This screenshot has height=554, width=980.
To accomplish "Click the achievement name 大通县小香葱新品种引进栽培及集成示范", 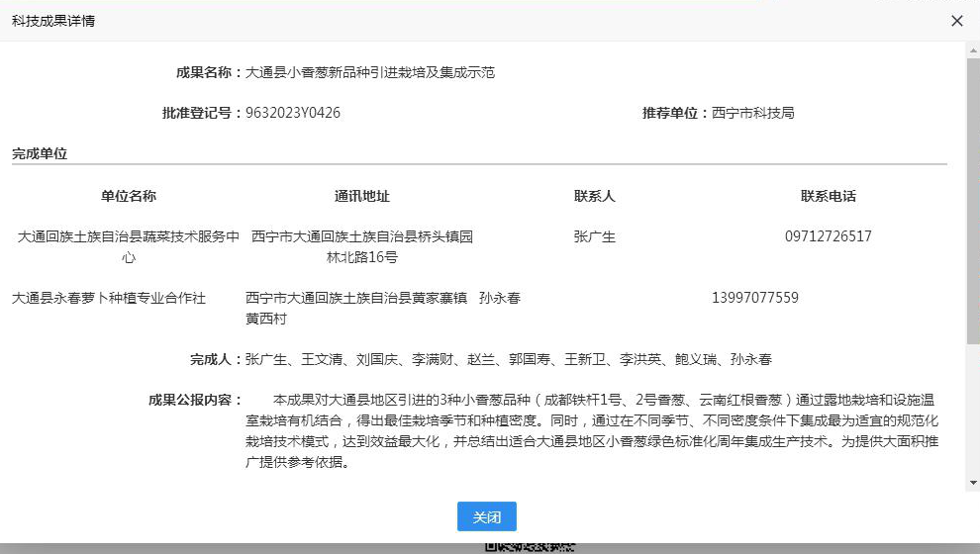I will point(369,72).
